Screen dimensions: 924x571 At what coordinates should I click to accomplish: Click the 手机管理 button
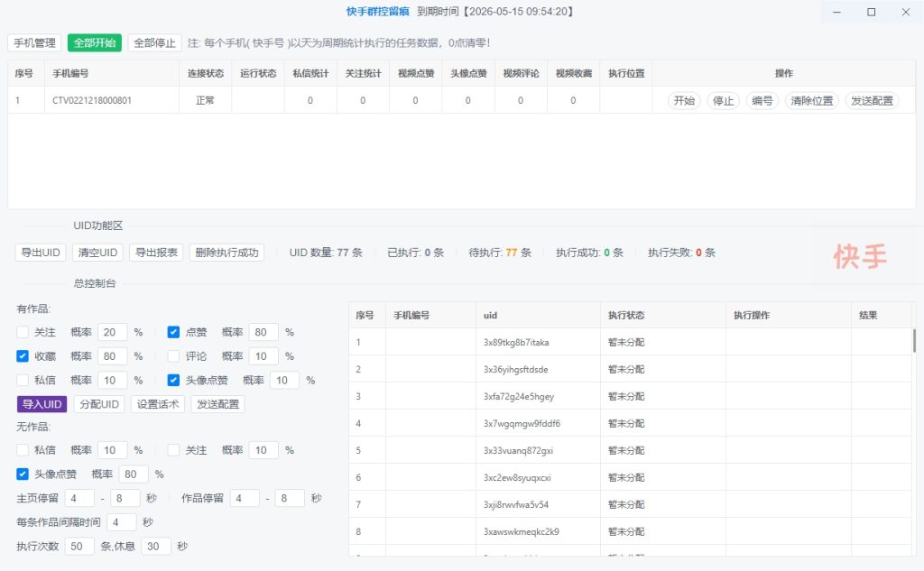tap(33, 42)
